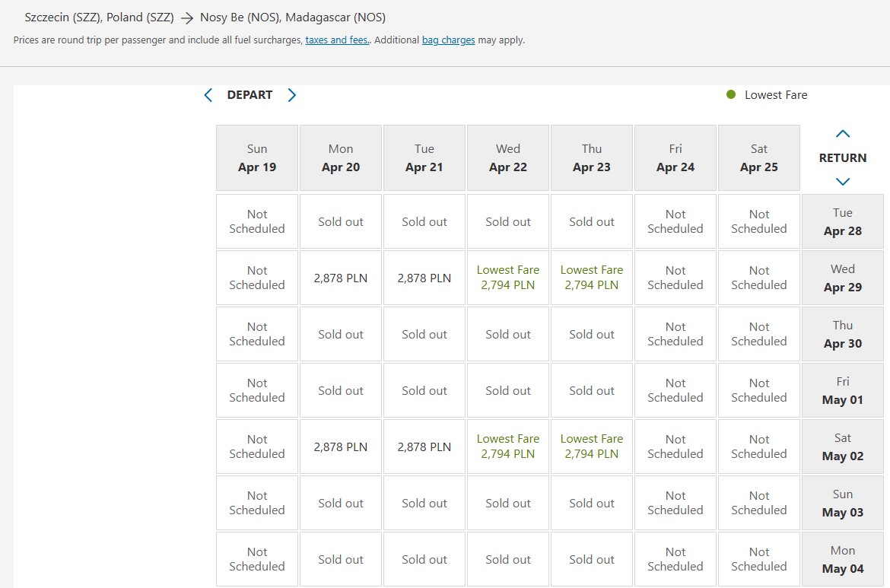Image resolution: width=890 pixels, height=588 pixels.
Task: Click the green Lowest Fare legend dot
Action: tap(731, 95)
